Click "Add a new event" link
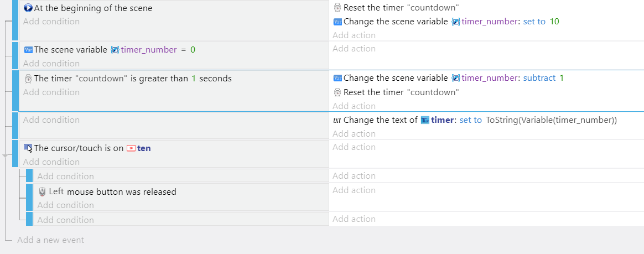 coord(50,240)
